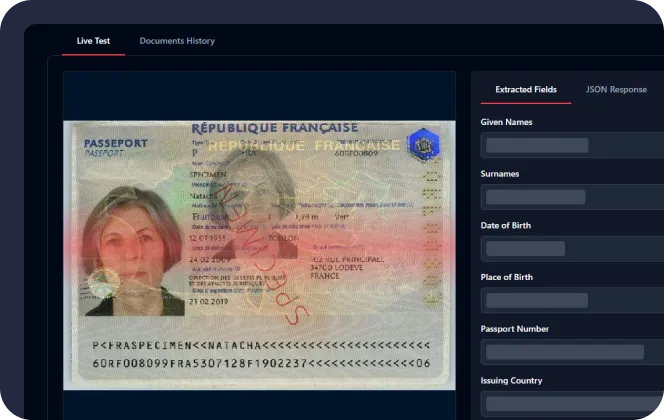Click the Surnames field
Viewport: 664px width, 420px height.
click(573, 197)
